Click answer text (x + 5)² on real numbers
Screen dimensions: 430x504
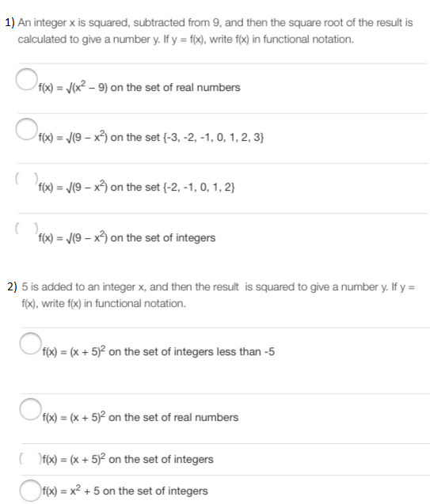(x=140, y=416)
